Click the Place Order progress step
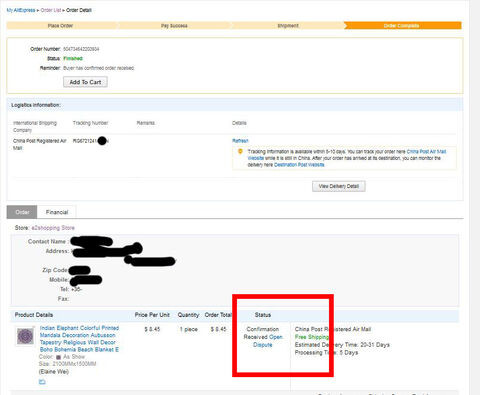This screenshot has height=395, width=480. [x=60, y=26]
